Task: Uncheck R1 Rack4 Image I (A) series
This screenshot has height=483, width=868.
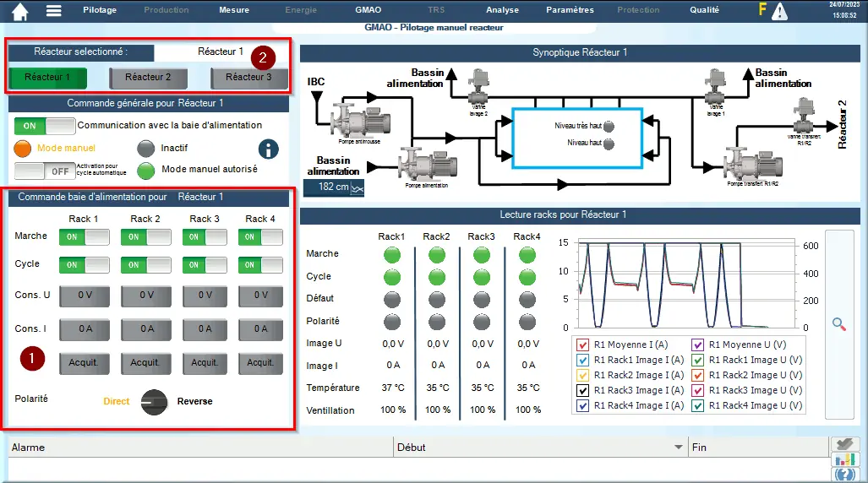Action: click(x=582, y=405)
